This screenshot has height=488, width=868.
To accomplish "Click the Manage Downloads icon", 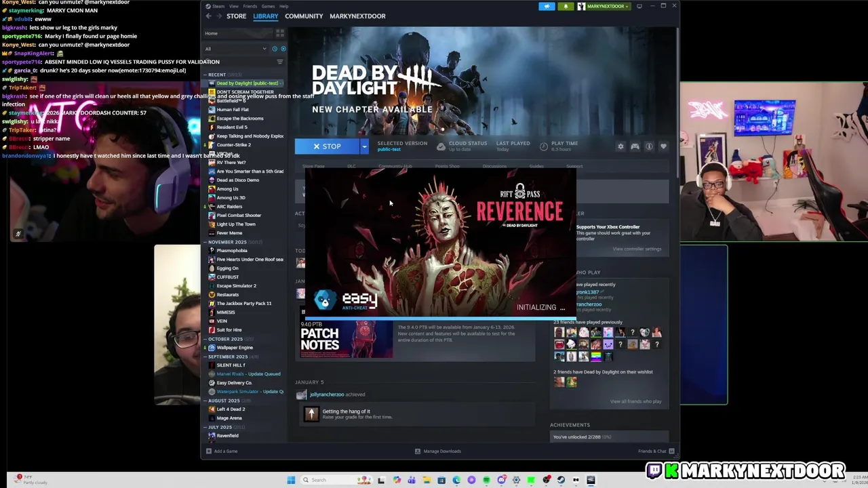I will (x=417, y=451).
